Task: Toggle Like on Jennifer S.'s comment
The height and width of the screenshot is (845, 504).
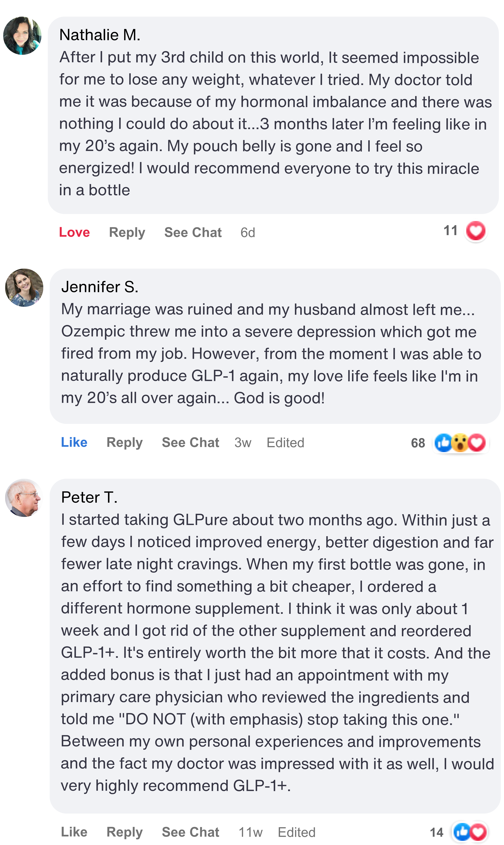Action: (x=74, y=442)
